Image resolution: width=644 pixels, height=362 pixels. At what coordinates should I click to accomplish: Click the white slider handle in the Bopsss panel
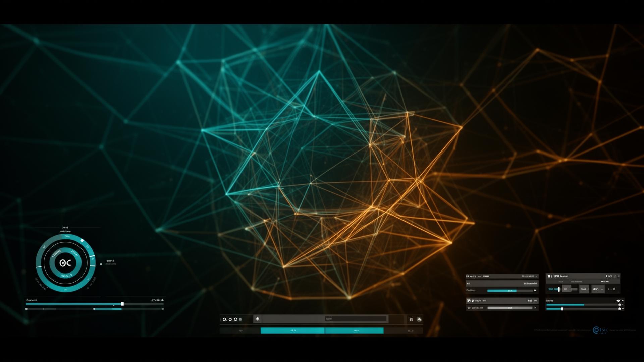pos(559,289)
